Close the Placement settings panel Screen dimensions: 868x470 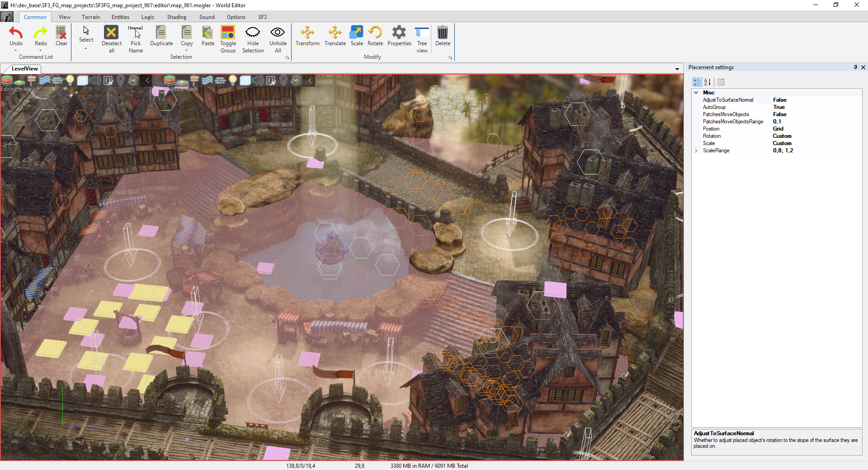863,67
